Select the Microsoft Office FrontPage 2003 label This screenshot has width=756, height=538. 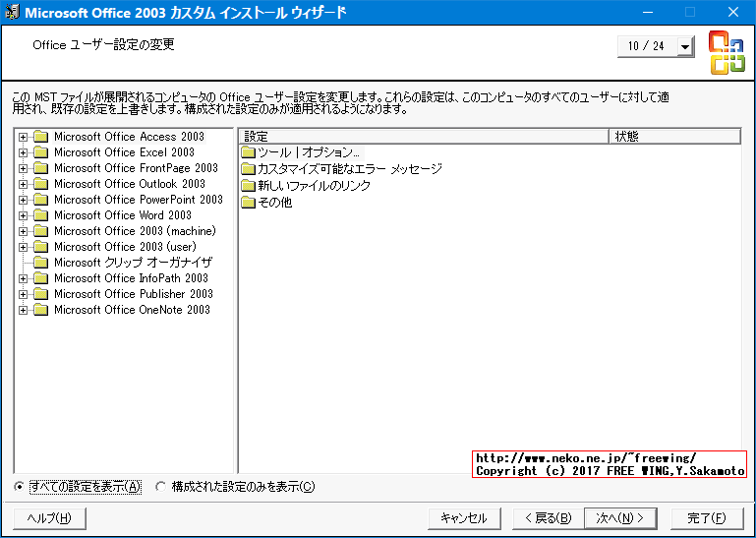[x=136, y=168]
